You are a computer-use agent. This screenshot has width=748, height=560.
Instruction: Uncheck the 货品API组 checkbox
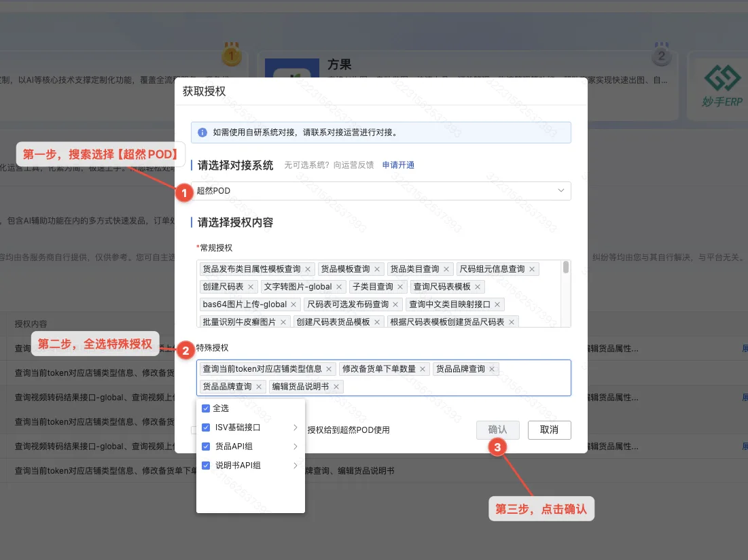tap(206, 447)
